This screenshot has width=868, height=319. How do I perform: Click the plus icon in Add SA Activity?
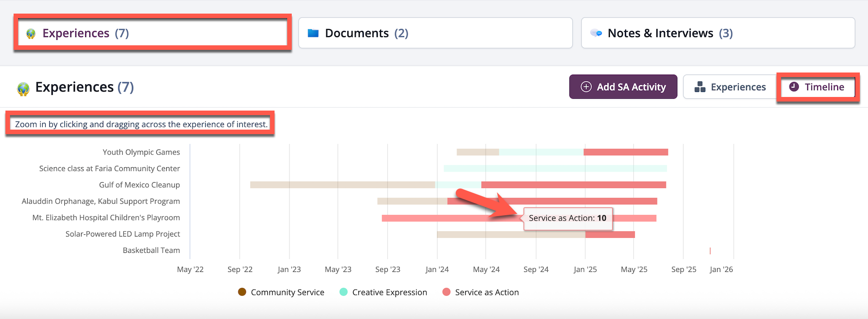tap(586, 87)
